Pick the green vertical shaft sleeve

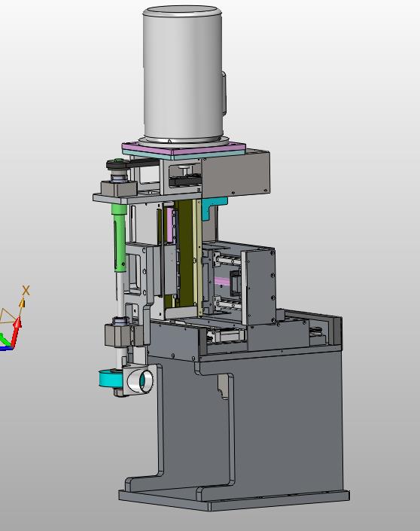point(119,237)
